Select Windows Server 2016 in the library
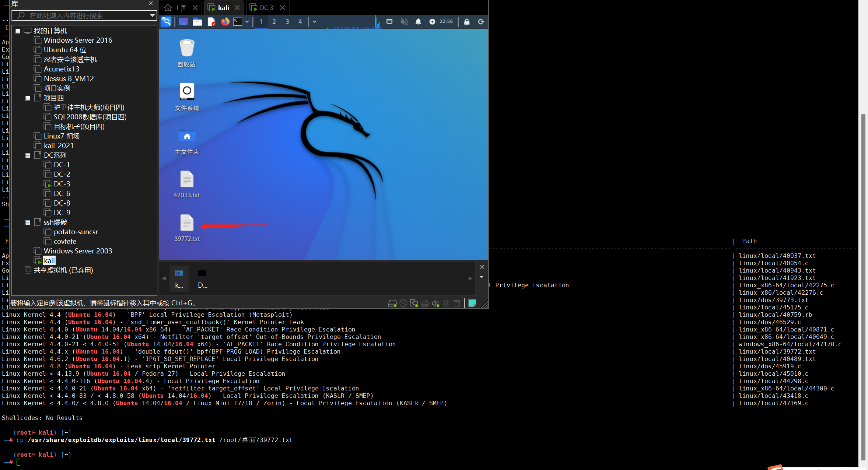The height and width of the screenshot is (470, 868). tap(78, 40)
